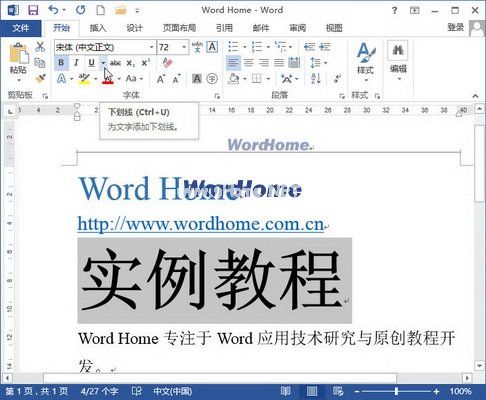
Task: Switch to the 插入 (Insert) tab
Action: pyautogui.click(x=98, y=28)
